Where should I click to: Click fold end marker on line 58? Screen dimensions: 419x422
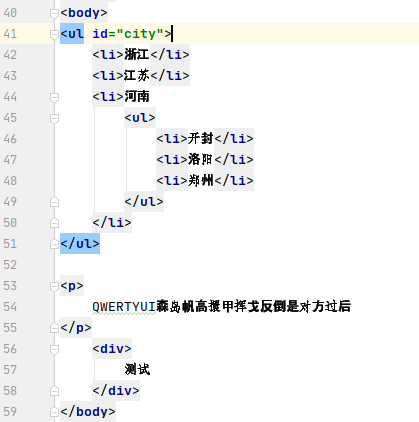[54, 391]
